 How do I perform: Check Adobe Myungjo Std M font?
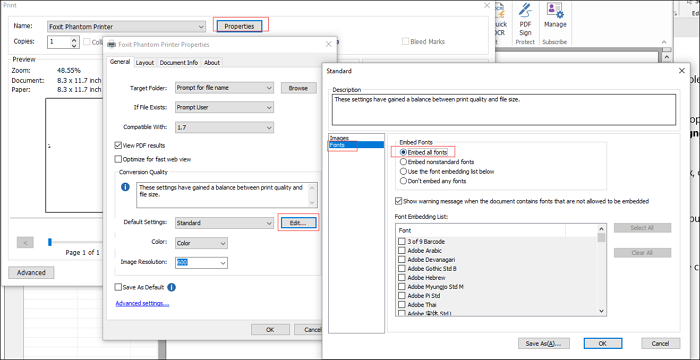[402, 287]
